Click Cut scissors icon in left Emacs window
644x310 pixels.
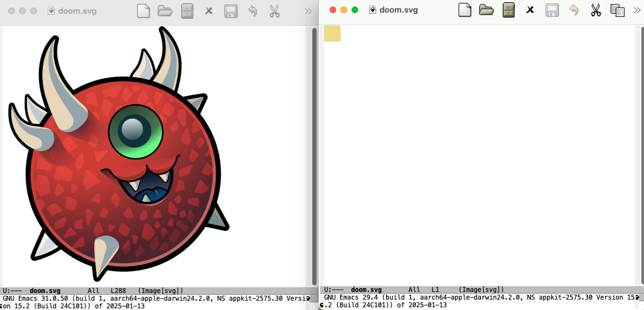point(274,11)
